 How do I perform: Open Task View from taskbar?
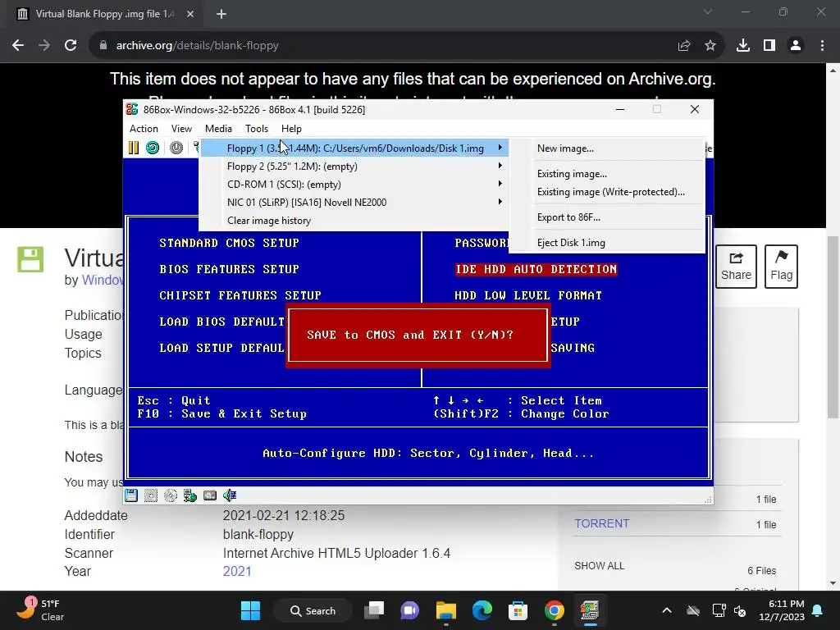[x=374, y=610]
